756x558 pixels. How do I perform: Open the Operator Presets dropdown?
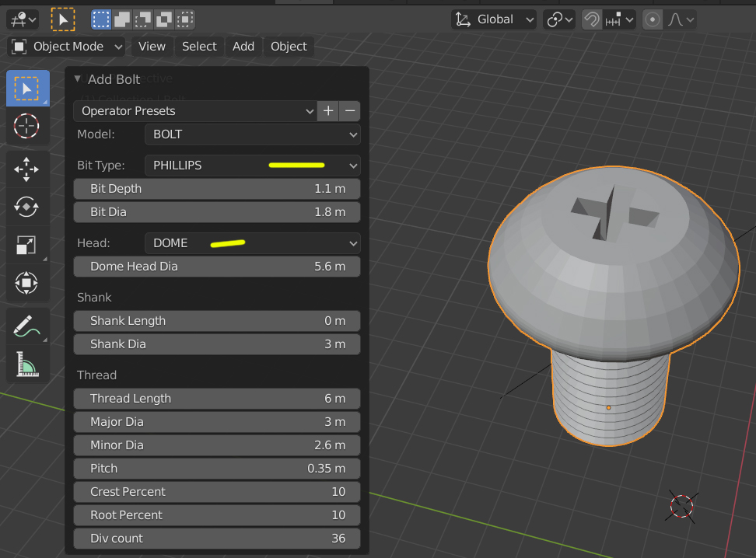click(195, 111)
